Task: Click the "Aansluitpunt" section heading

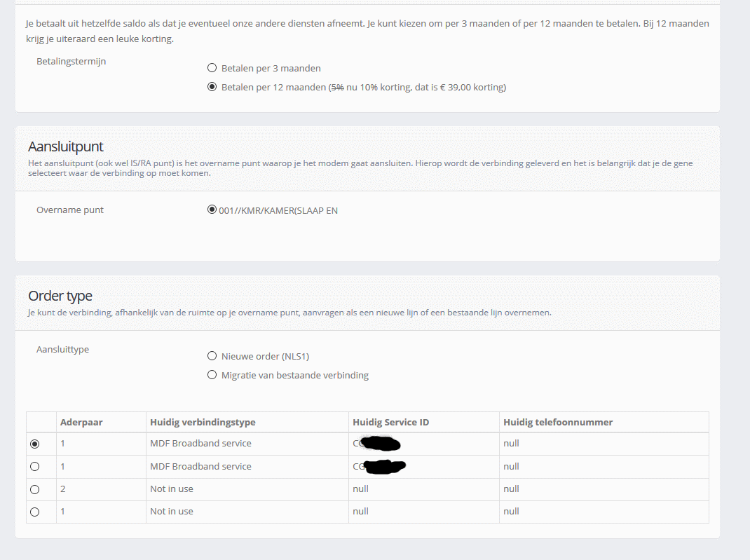Action: [66, 146]
